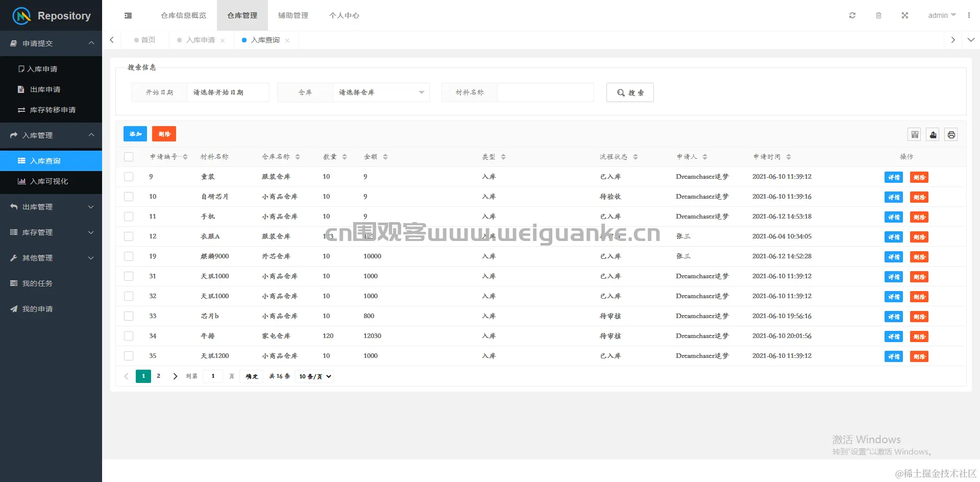980x482 pixels.
Task: Switch to the 首页 tab
Action: coord(145,40)
